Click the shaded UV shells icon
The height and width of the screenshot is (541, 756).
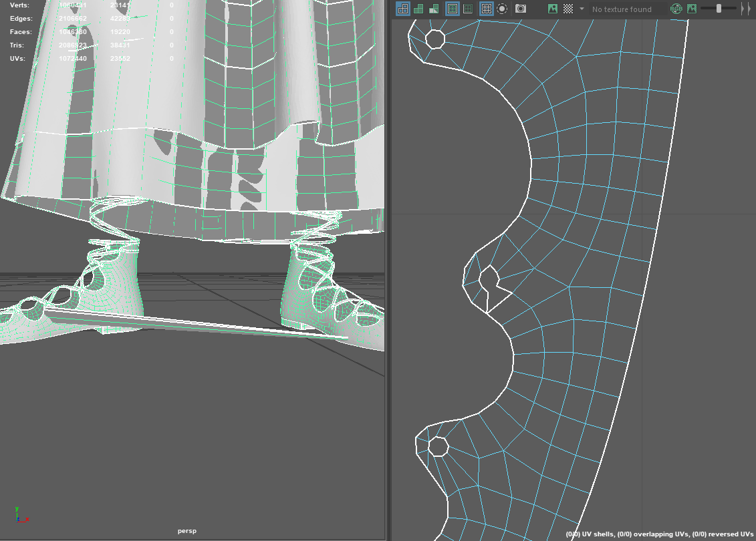tap(418, 9)
